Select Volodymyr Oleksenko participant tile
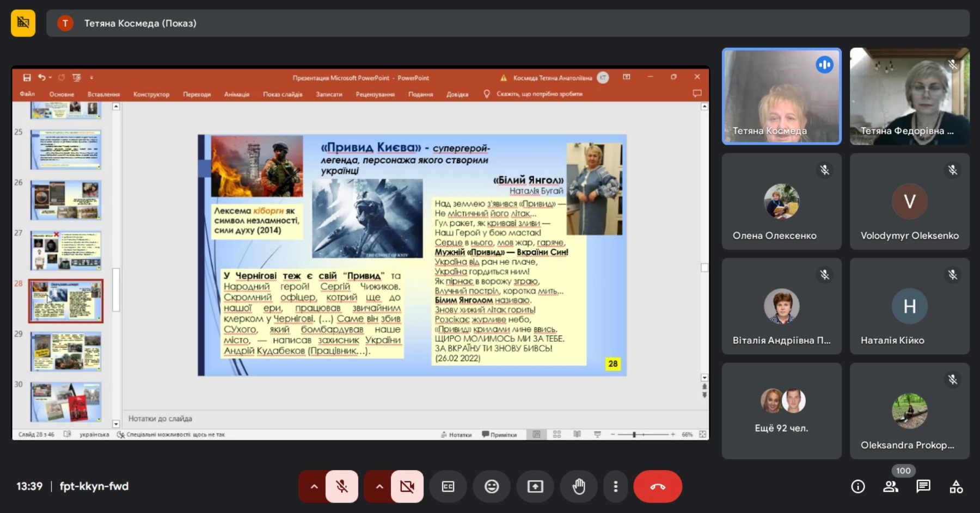Screen dimensions: 980x513 point(910,201)
